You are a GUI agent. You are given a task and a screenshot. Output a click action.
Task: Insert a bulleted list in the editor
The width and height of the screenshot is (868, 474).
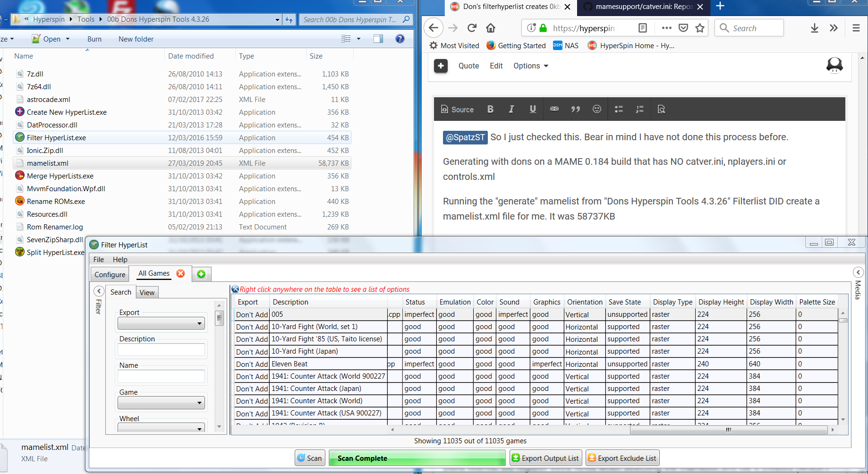pyautogui.click(x=619, y=109)
